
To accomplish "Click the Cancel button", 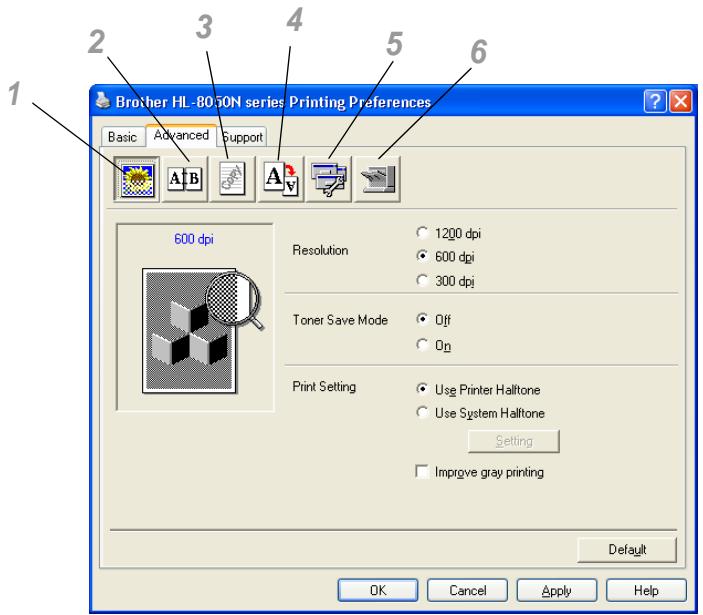I will click(467, 590).
